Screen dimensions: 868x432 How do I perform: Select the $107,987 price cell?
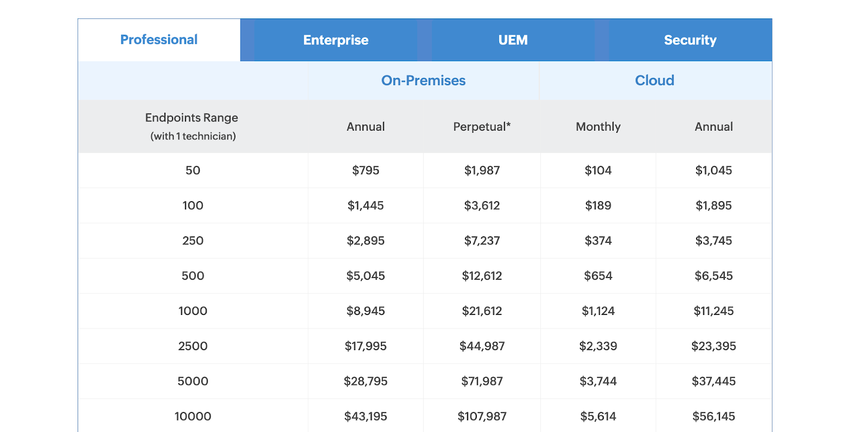click(482, 416)
